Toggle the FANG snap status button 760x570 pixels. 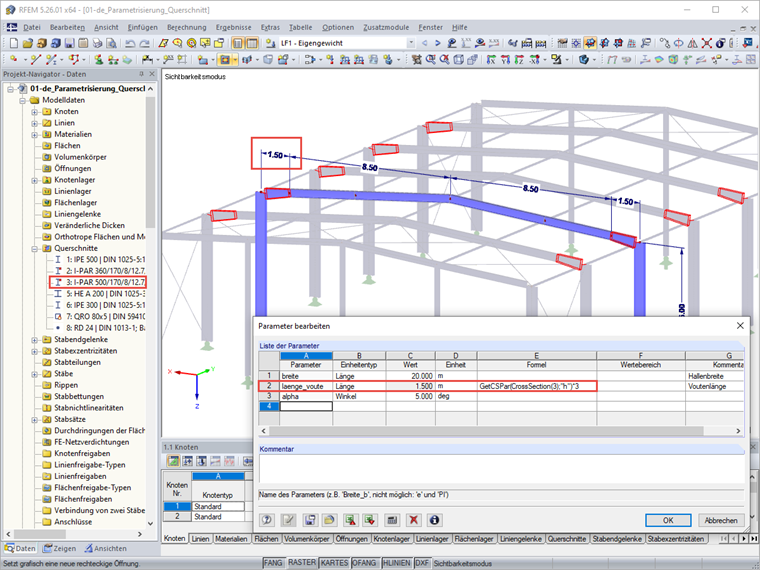point(273,563)
